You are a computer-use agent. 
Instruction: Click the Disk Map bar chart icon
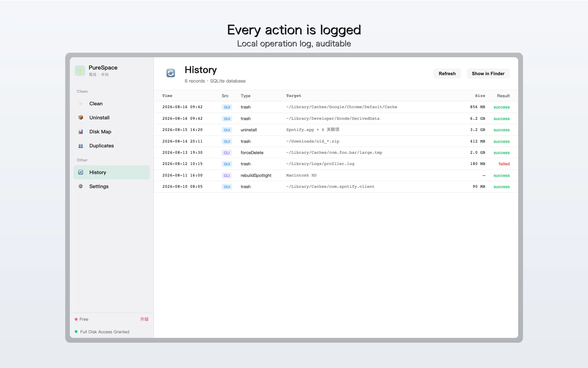point(81,132)
